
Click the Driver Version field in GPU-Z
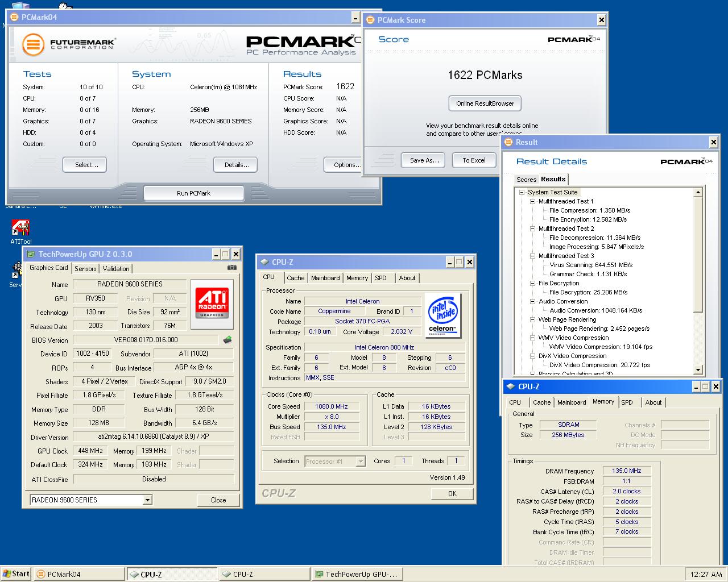(x=154, y=437)
